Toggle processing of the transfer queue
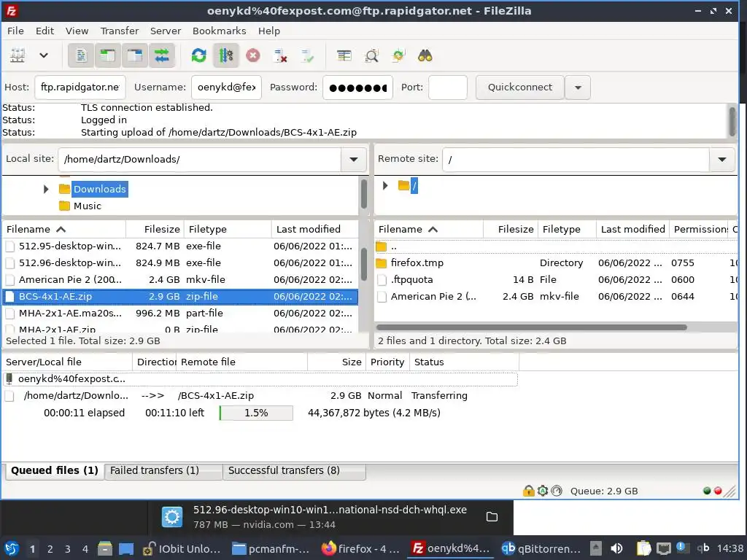747x560 pixels. click(226, 55)
